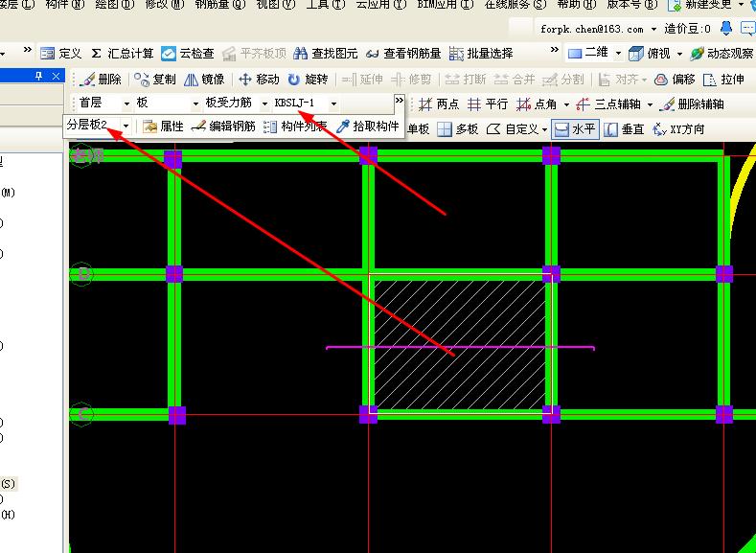Expand the 二维 view mode dropdown

[x=619, y=54]
